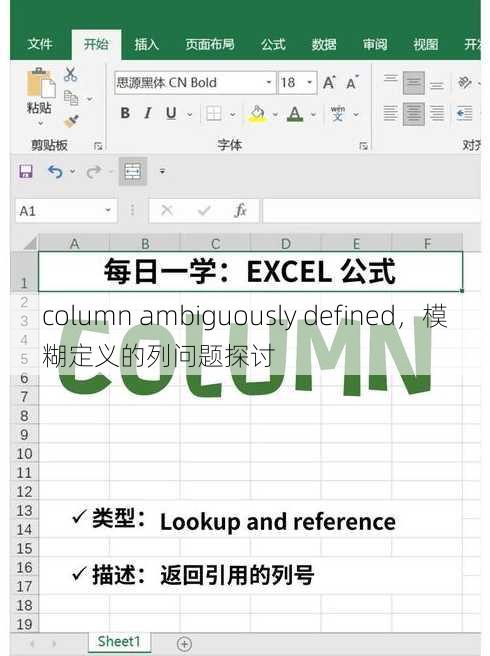
Task: Select column A header
Action: point(74,243)
